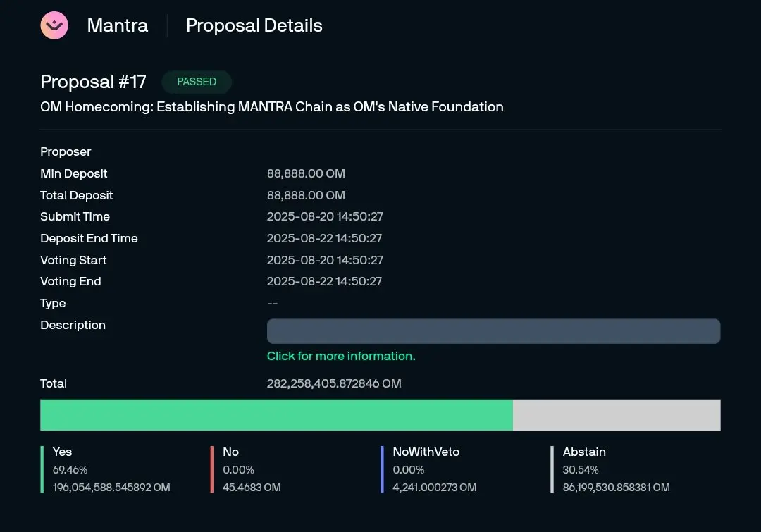This screenshot has height=532, width=761.
Task: Select the Yes amount 196,054,588.545892 OM
Action: pyautogui.click(x=111, y=488)
